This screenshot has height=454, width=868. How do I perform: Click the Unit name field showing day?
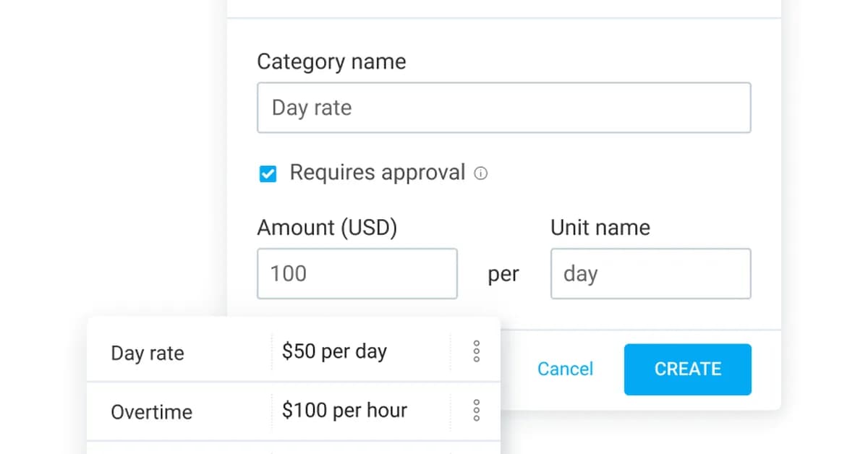[650, 273]
